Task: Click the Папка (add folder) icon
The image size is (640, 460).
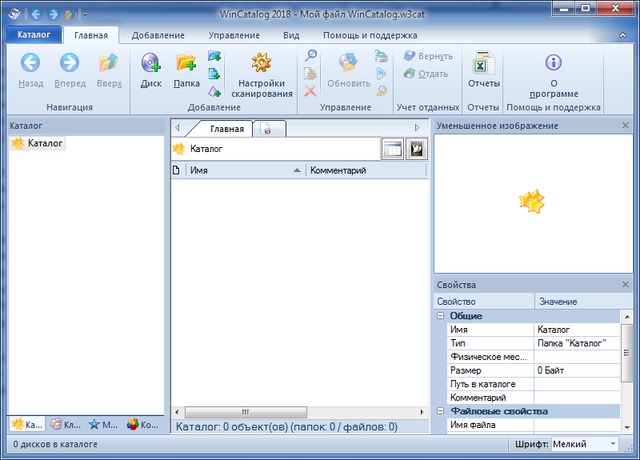Action: point(186,65)
